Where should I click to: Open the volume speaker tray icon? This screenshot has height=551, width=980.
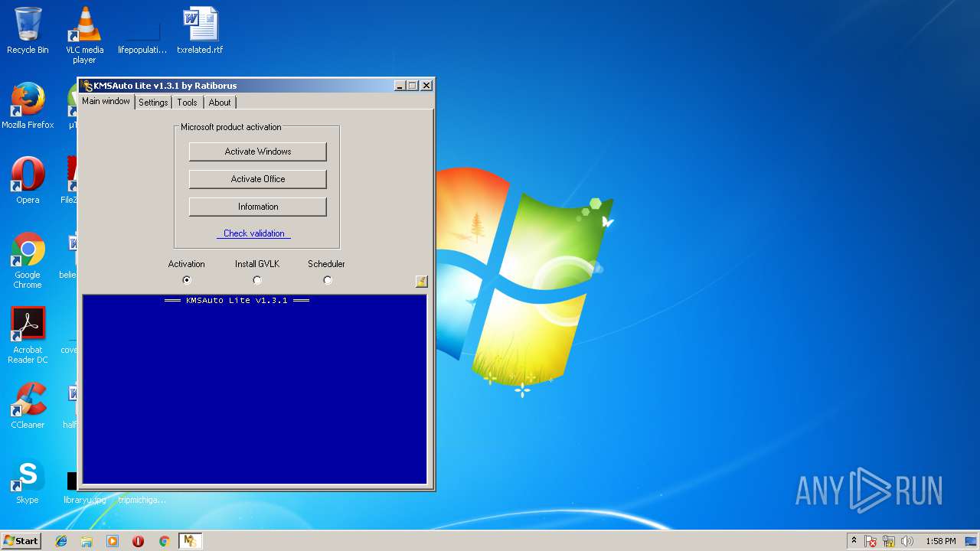click(907, 541)
